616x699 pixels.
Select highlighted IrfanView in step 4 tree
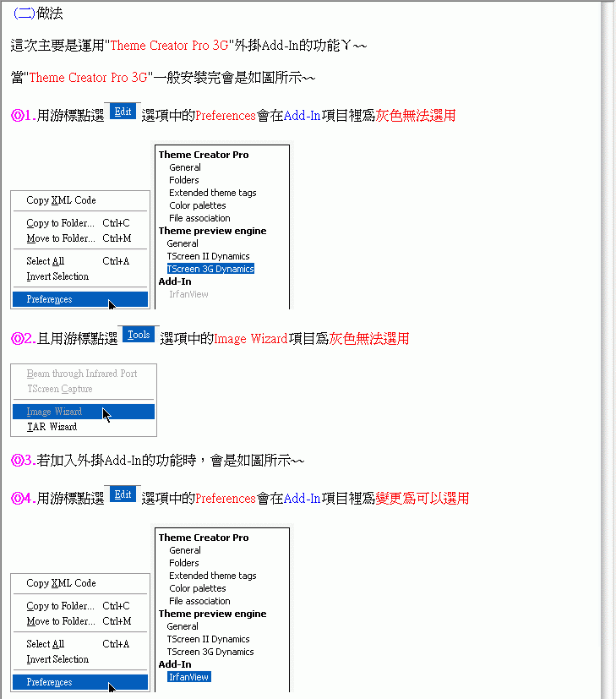[189, 677]
